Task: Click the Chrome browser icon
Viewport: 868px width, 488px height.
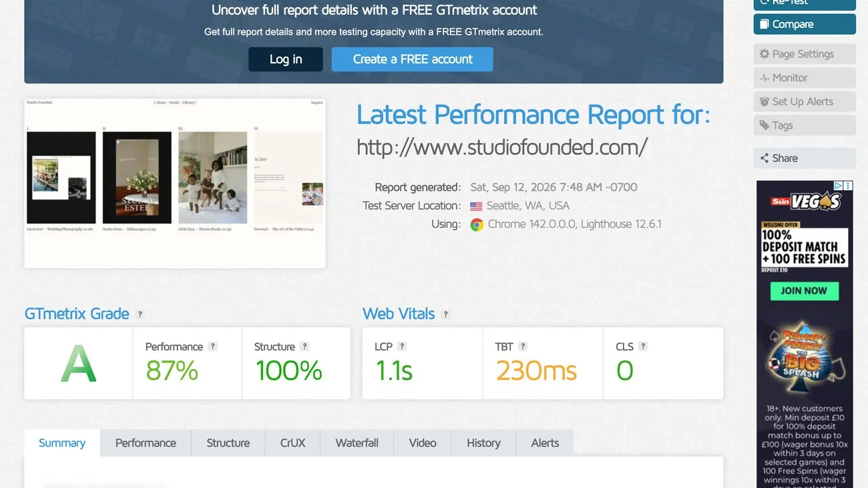Action: [477, 225]
